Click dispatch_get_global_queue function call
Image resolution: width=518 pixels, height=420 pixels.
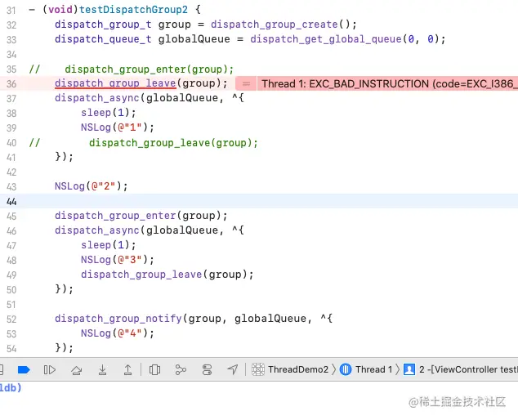(x=326, y=39)
